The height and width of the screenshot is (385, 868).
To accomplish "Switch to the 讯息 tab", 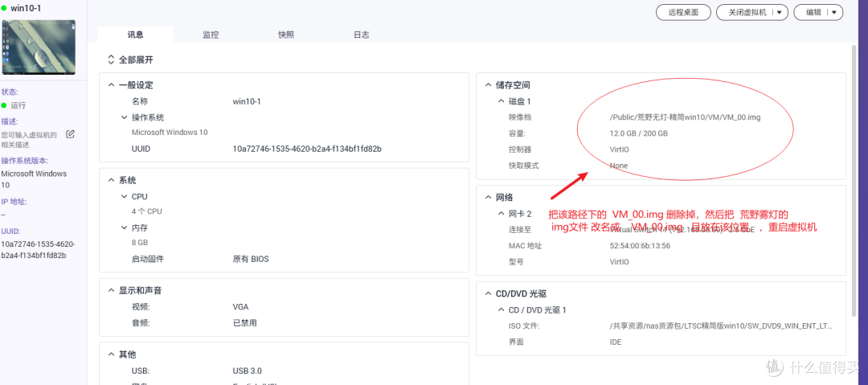I will pos(136,35).
